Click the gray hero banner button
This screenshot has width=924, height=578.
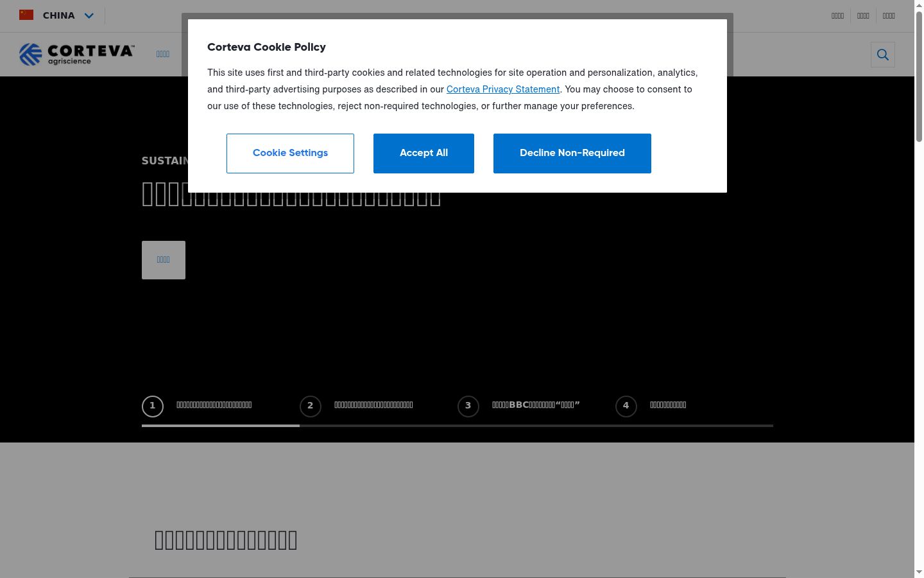point(164,260)
